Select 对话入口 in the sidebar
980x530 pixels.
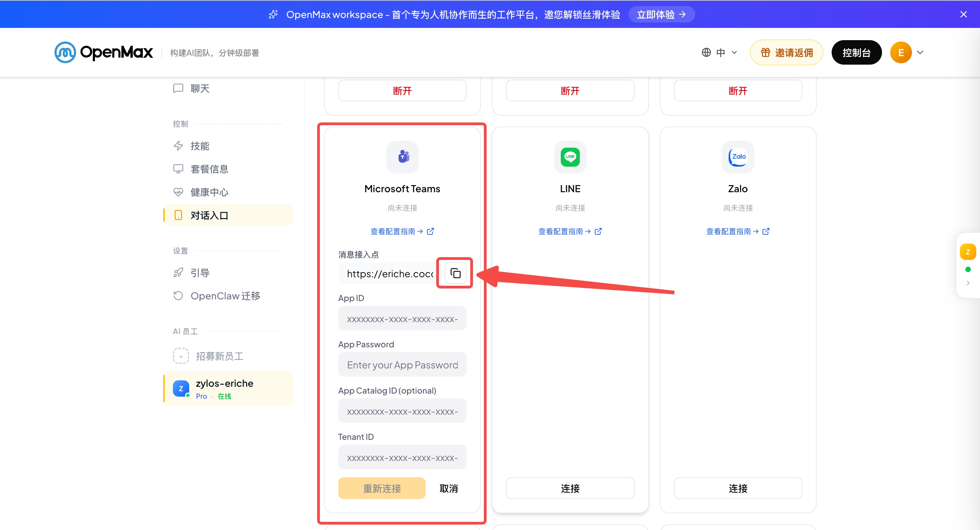point(228,215)
